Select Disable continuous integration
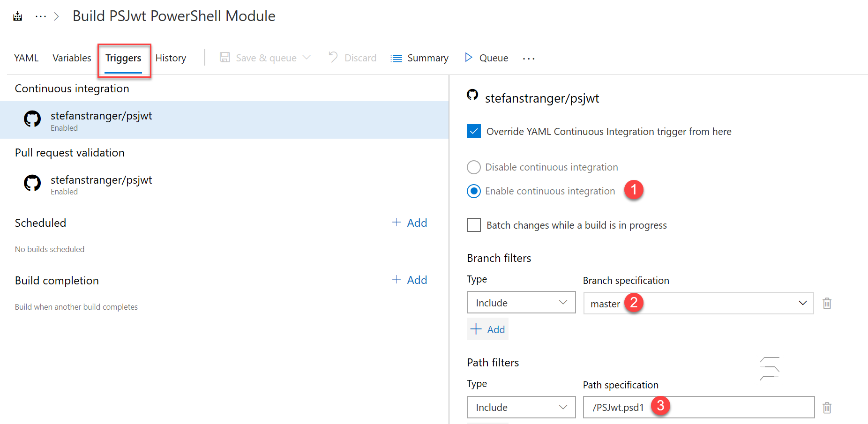Image resolution: width=868 pixels, height=424 pixels. 473,167
